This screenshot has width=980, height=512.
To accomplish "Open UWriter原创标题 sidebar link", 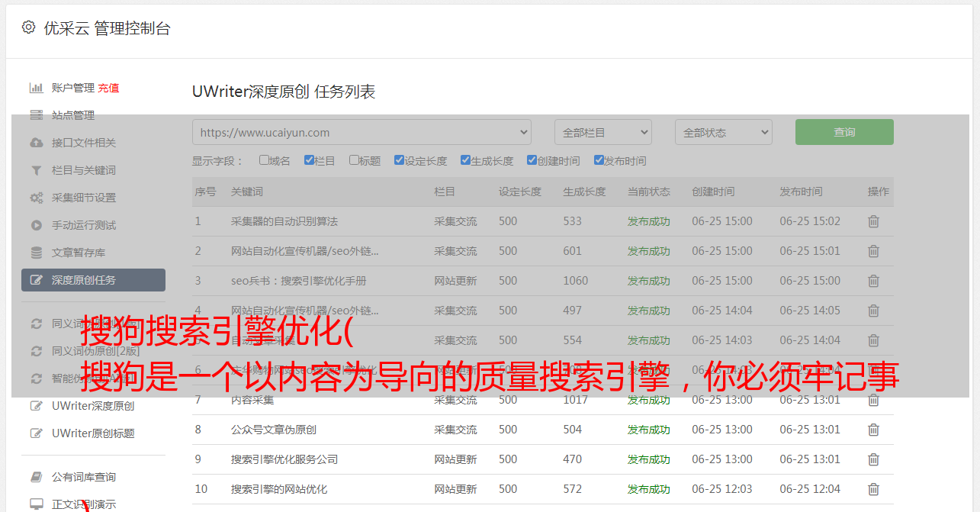I will pyautogui.click(x=93, y=433).
